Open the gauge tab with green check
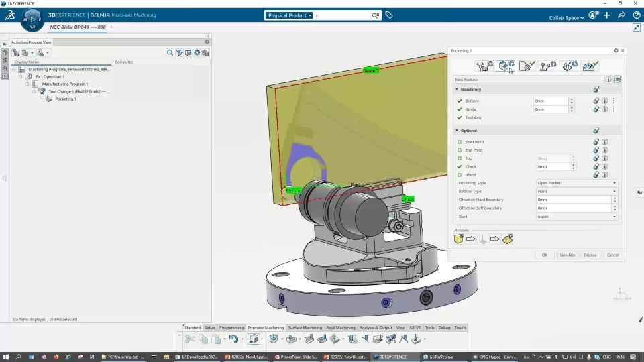This screenshot has height=362, width=644. [590, 66]
